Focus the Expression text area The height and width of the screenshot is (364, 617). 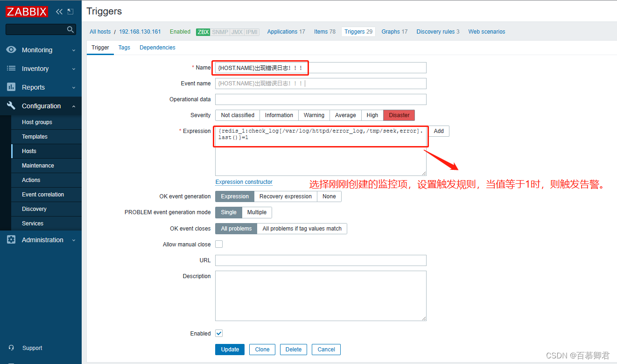[321, 150]
